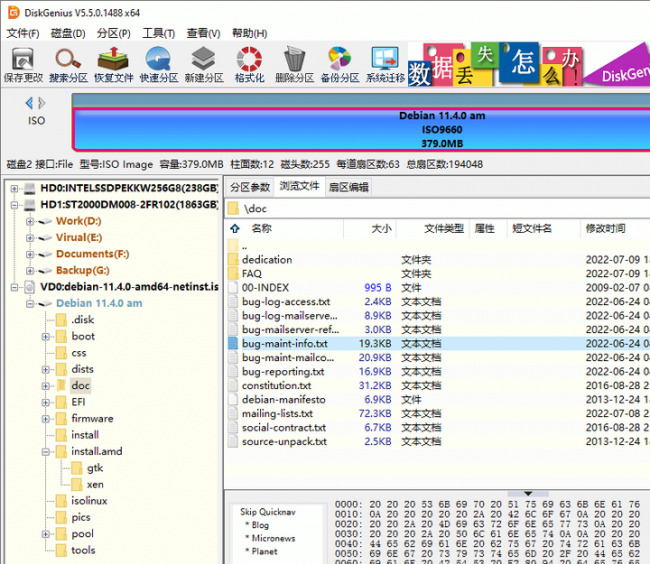Select the tools folder in tree

[x=83, y=550]
